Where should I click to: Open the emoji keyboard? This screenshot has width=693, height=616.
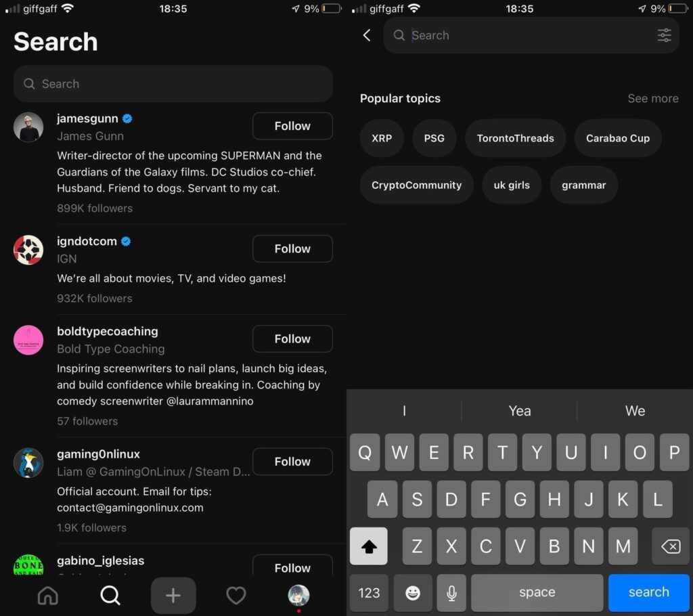(x=413, y=592)
